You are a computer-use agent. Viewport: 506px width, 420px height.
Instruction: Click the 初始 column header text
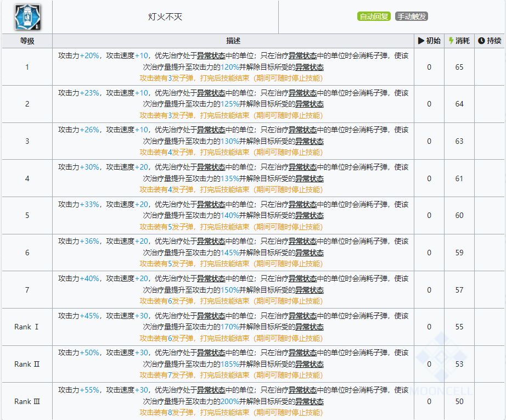[x=433, y=41]
